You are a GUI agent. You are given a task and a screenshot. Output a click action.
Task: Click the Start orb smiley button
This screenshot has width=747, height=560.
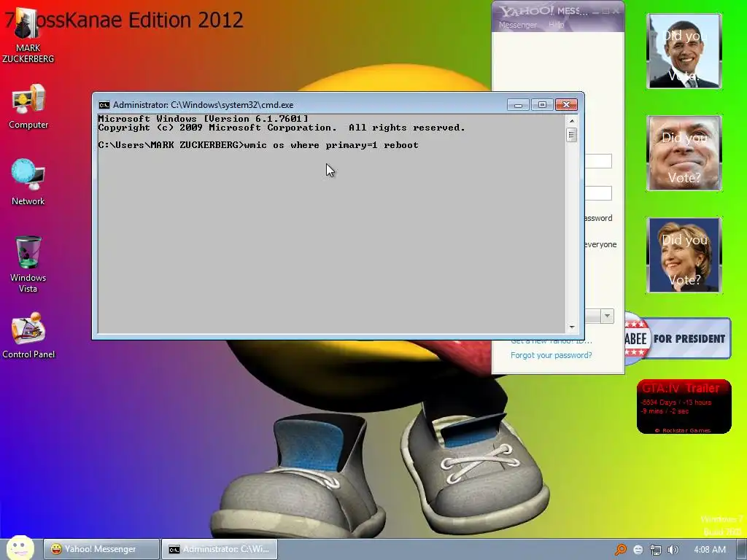click(20, 548)
